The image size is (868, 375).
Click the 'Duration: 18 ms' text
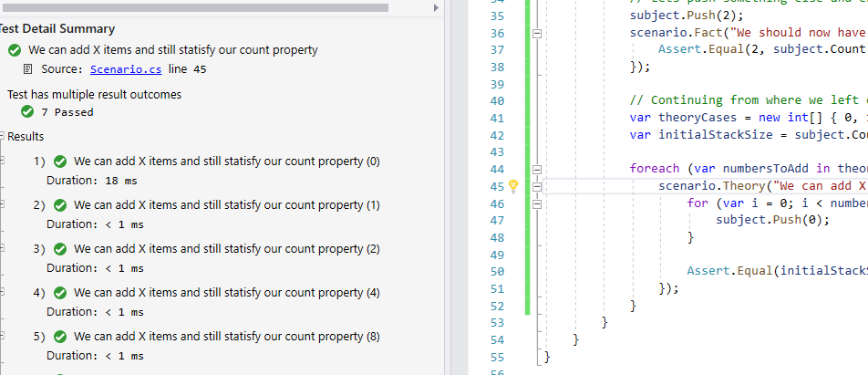pyautogui.click(x=92, y=181)
